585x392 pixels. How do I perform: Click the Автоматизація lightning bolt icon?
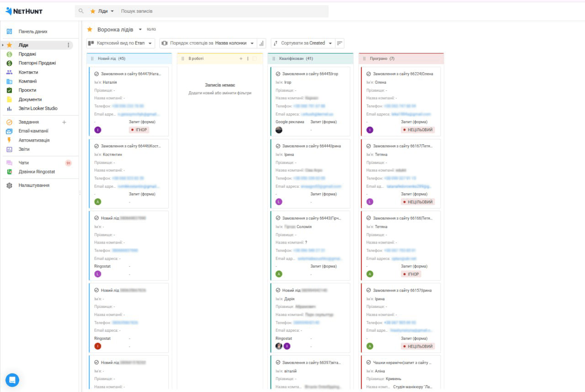pyautogui.click(x=9, y=140)
